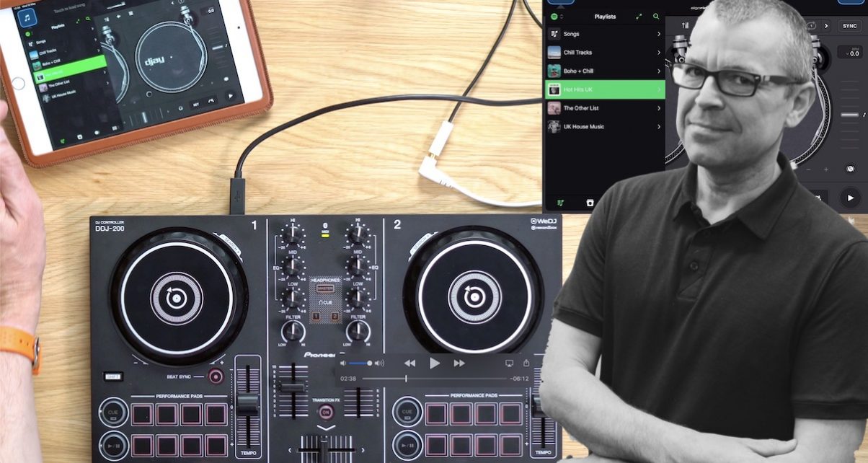Click the deck 1 play/pause button on controller
This screenshot has width=868, height=463.
click(114, 445)
